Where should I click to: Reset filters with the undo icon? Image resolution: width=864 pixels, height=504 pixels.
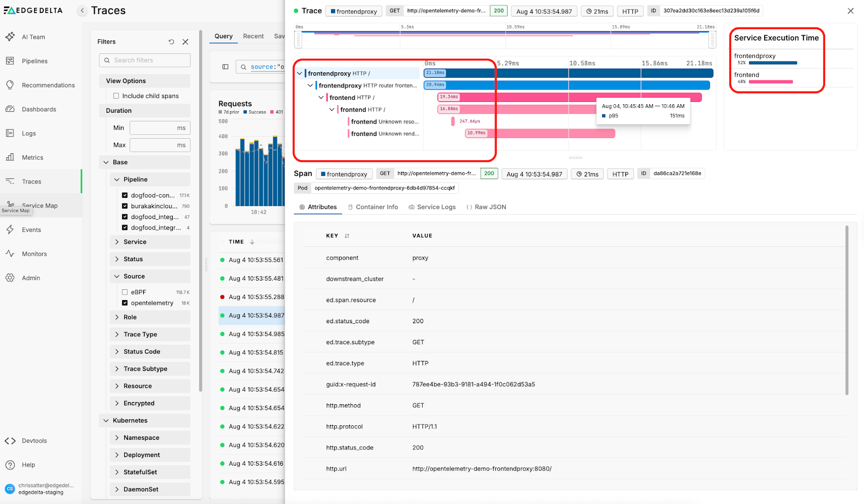click(x=171, y=42)
